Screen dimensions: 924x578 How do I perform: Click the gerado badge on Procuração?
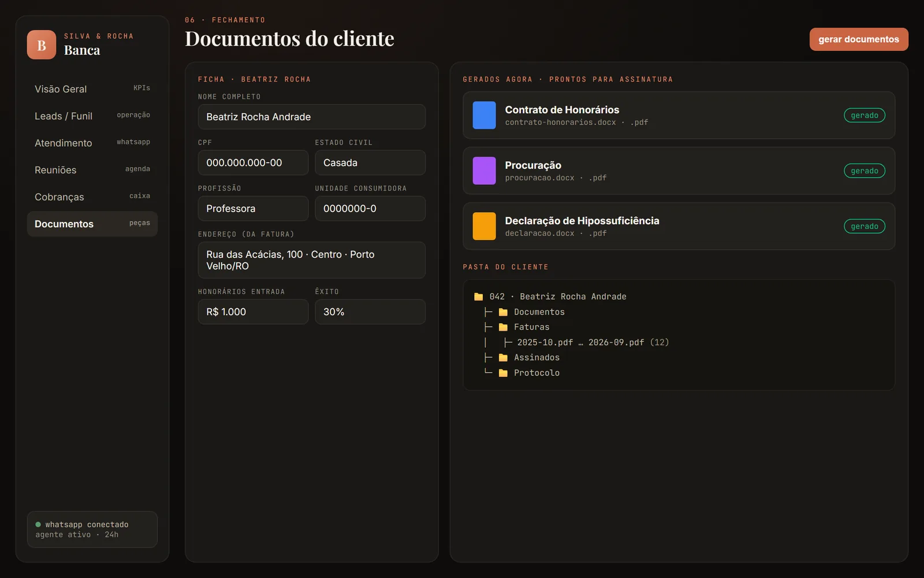point(865,171)
